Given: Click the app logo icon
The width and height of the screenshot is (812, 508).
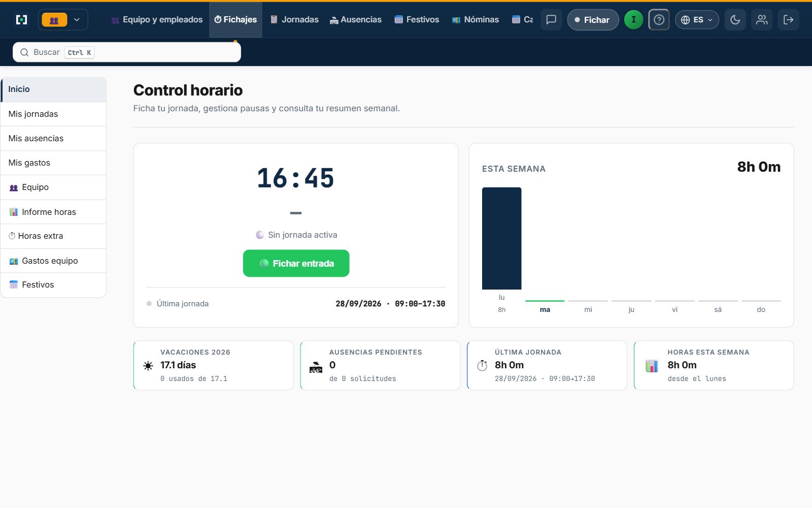Looking at the screenshot, I should click(22, 20).
